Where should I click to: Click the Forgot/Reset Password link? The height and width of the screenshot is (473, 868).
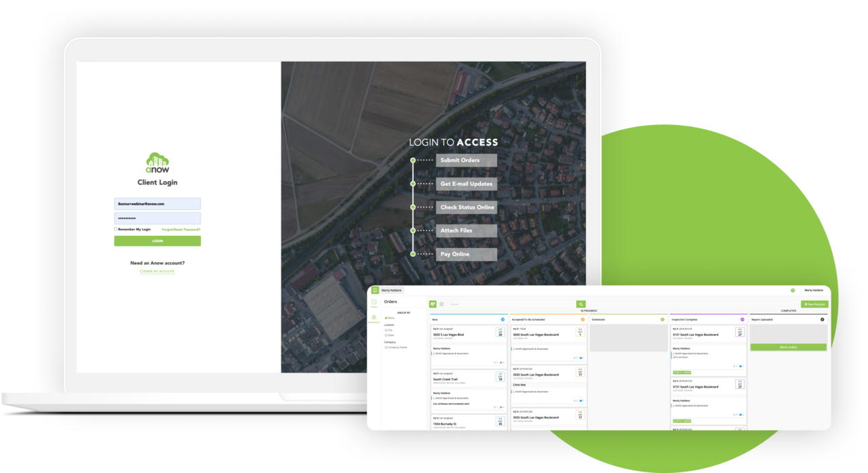click(x=181, y=230)
